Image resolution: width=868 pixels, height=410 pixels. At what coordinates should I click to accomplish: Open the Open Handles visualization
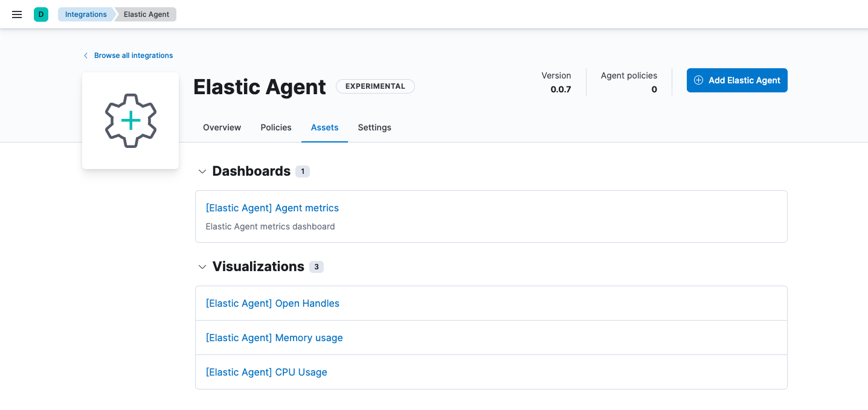coord(272,303)
